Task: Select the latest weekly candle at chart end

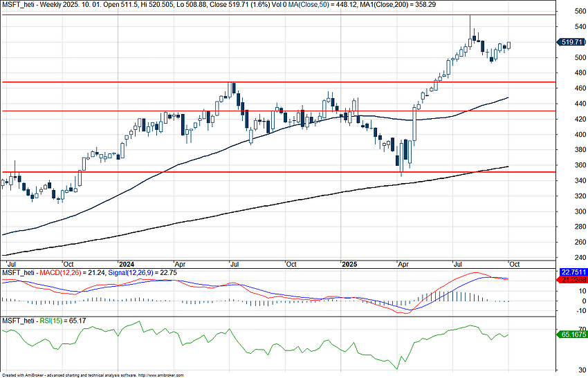Action: [510, 46]
